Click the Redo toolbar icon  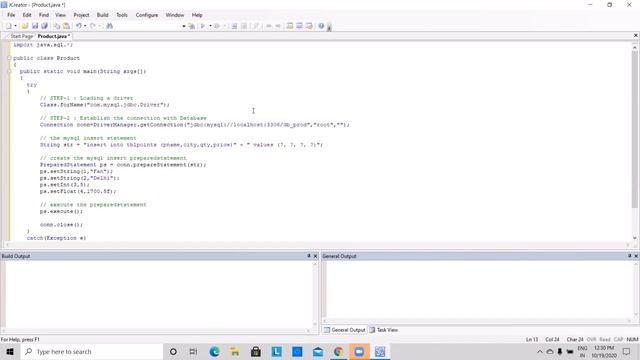[93, 26]
